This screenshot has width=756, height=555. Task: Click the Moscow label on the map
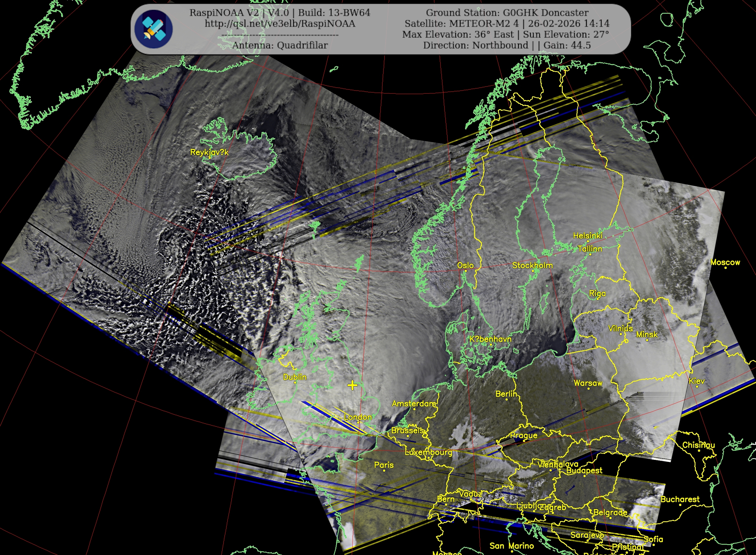[725, 262]
